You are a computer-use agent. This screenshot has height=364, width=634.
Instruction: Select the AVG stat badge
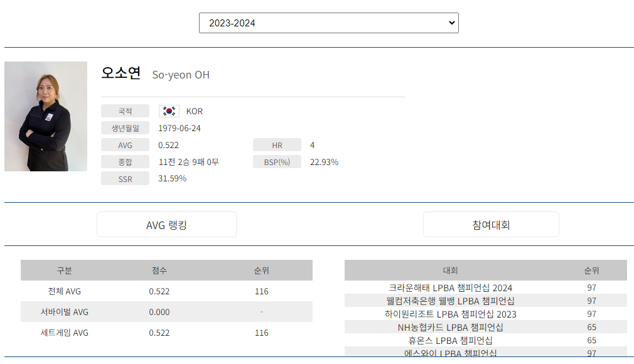coord(125,144)
